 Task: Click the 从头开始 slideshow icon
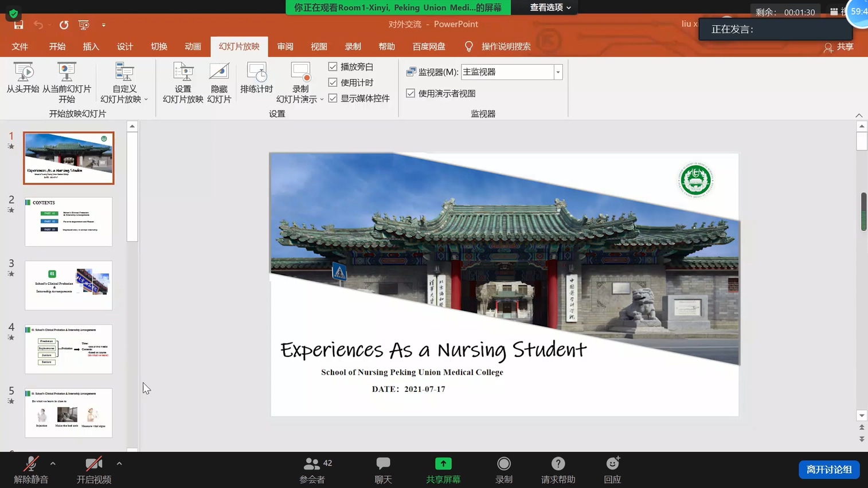tap(23, 73)
